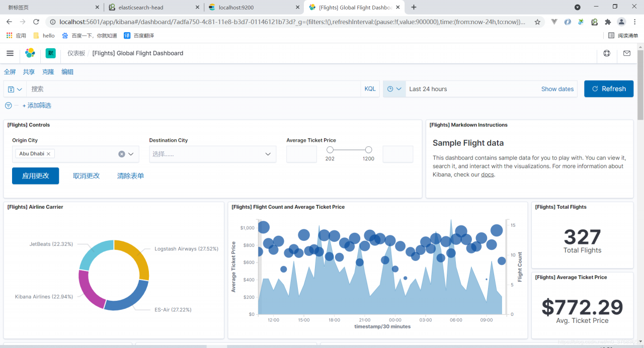Open the apps bookmark shortcut
This screenshot has width=644, height=348.
click(16, 36)
